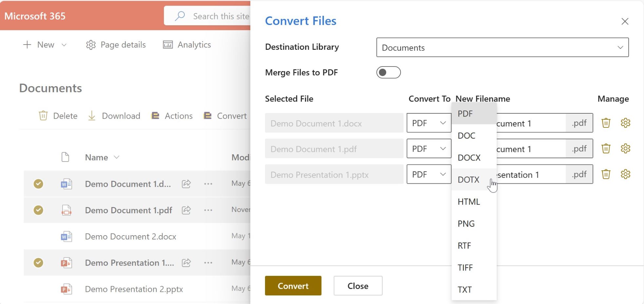Open settings gear for Demo Document 1.docx row
Screen dimensions: 644x304
pos(625,123)
